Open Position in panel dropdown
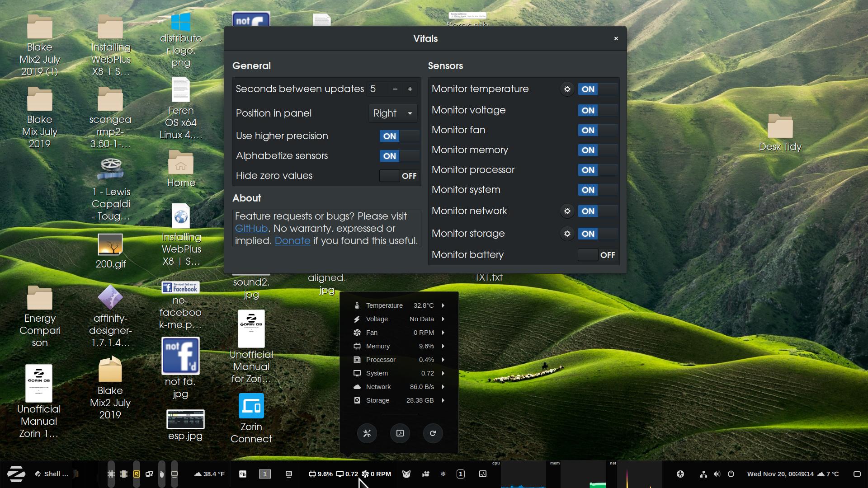868x488 pixels. click(392, 113)
